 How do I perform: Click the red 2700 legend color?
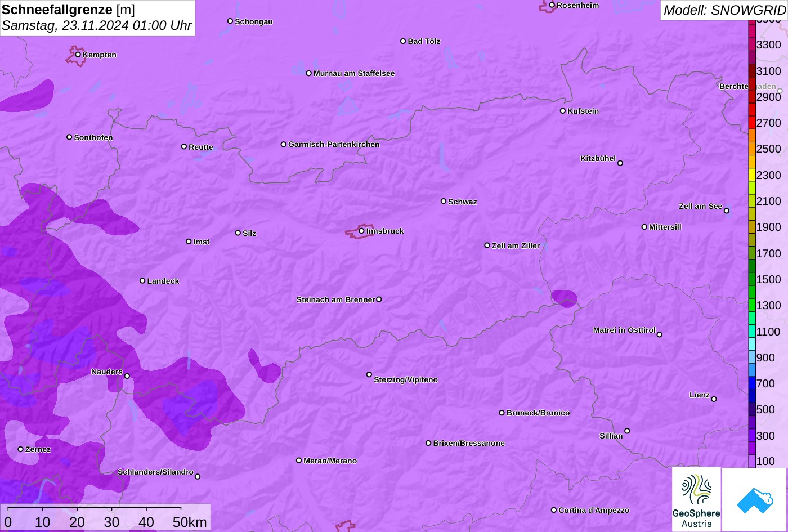(752, 123)
